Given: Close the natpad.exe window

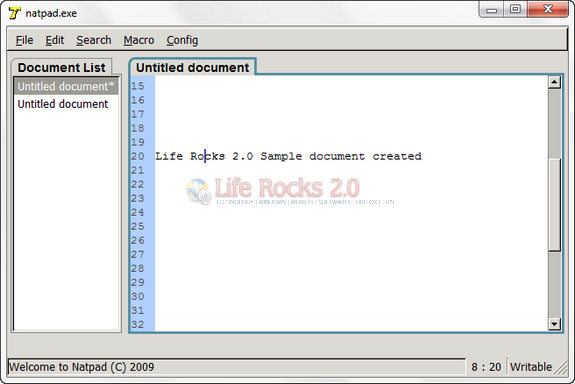Looking at the screenshot, I should [x=548, y=10].
